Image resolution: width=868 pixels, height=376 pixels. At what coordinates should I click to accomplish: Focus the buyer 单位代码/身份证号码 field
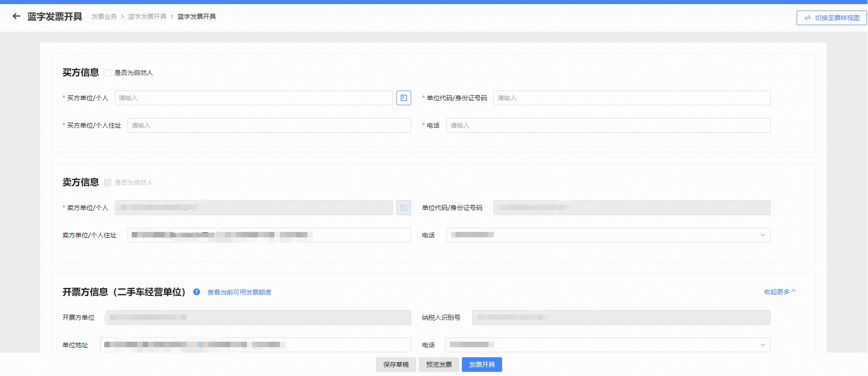pyautogui.click(x=631, y=98)
